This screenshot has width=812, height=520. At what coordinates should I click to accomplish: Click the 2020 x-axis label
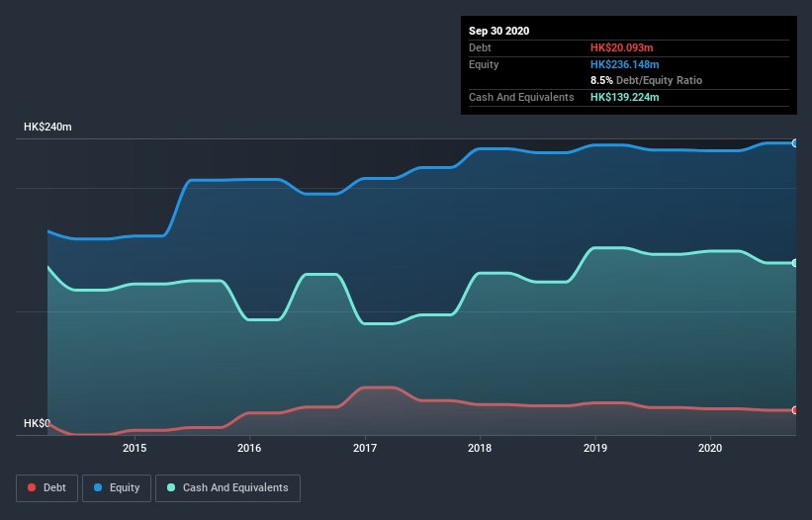coord(710,448)
